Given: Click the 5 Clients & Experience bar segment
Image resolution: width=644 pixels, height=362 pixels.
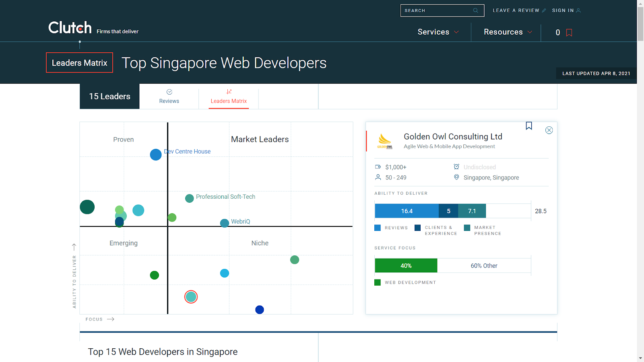Looking at the screenshot, I should click(x=448, y=211).
